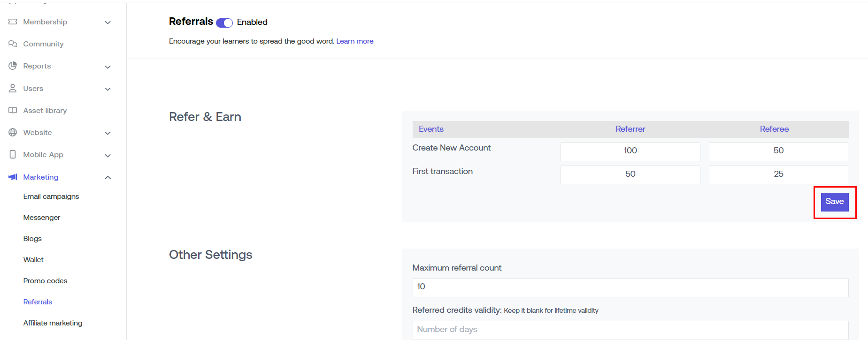Click the Number of days validity field
This screenshot has height=340, width=868.
(x=630, y=330)
